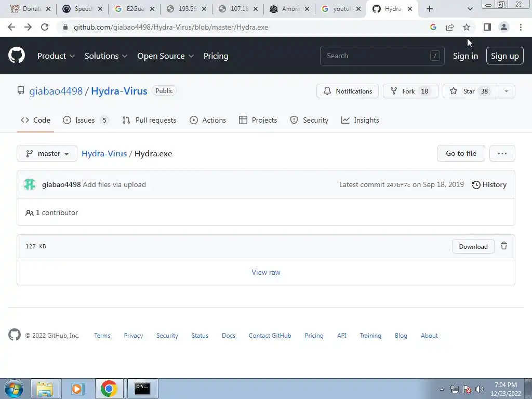Go back with browser back arrow
The height and width of the screenshot is (399, 532).
tap(11, 27)
